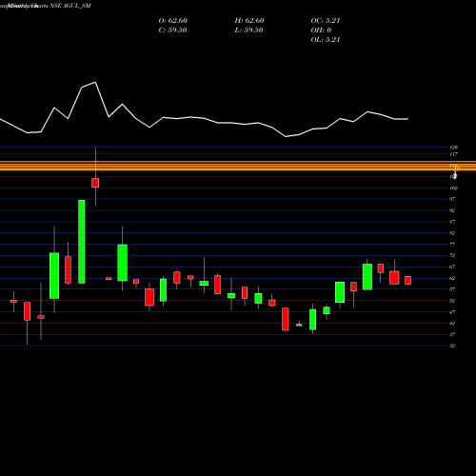Click the low price 'L: 59.50' readout
The image size is (476, 476).
click(x=249, y=30)
